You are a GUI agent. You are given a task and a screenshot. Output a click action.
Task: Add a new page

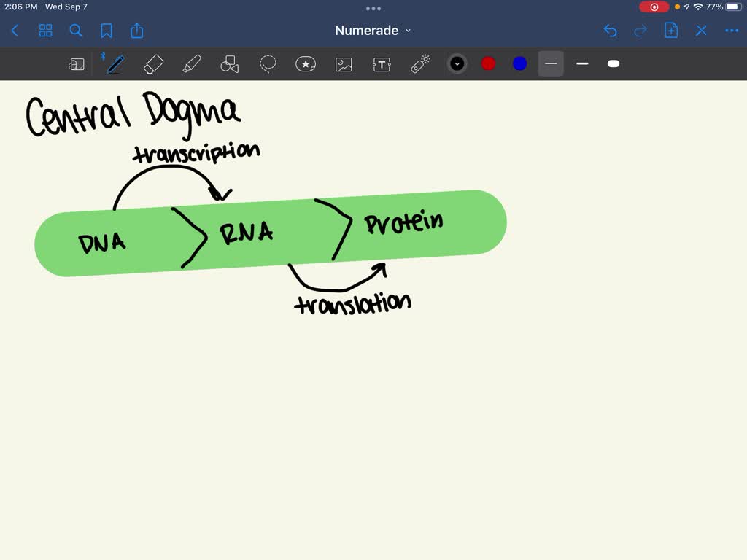(x=670, y=31)
